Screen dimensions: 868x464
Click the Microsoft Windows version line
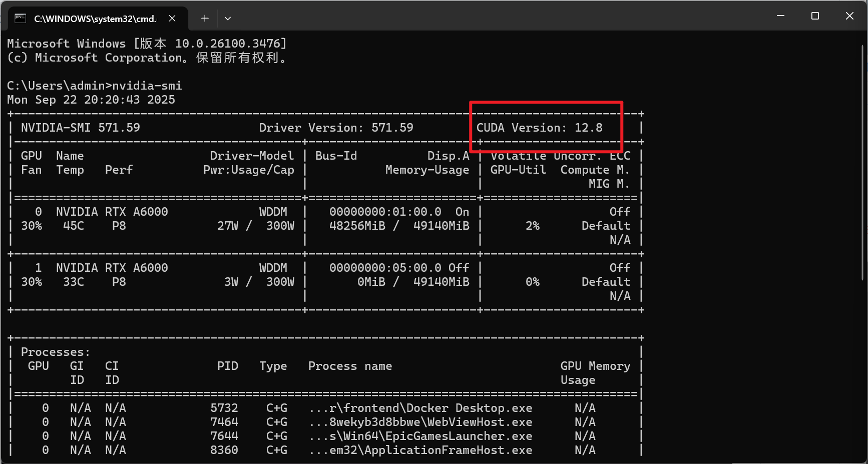tap(147, 43)
